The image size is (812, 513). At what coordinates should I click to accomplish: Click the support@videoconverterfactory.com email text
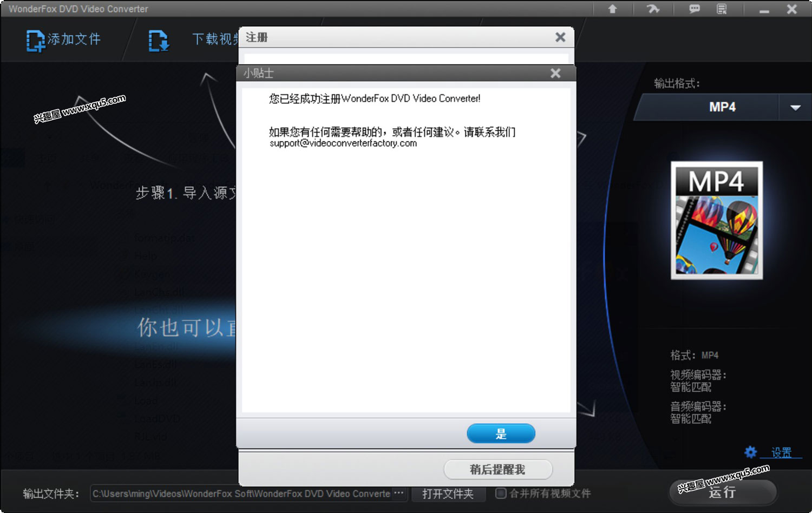pos(343,143)
